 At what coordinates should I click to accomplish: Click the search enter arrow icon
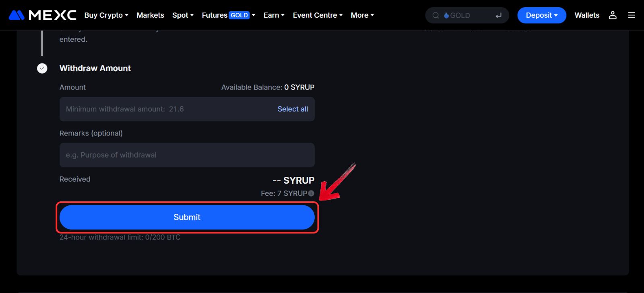click(498, 16)
